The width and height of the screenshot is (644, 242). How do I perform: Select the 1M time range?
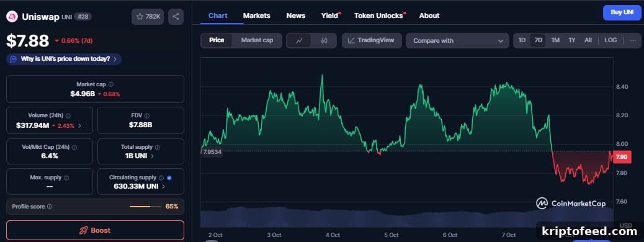pos(555,40)
